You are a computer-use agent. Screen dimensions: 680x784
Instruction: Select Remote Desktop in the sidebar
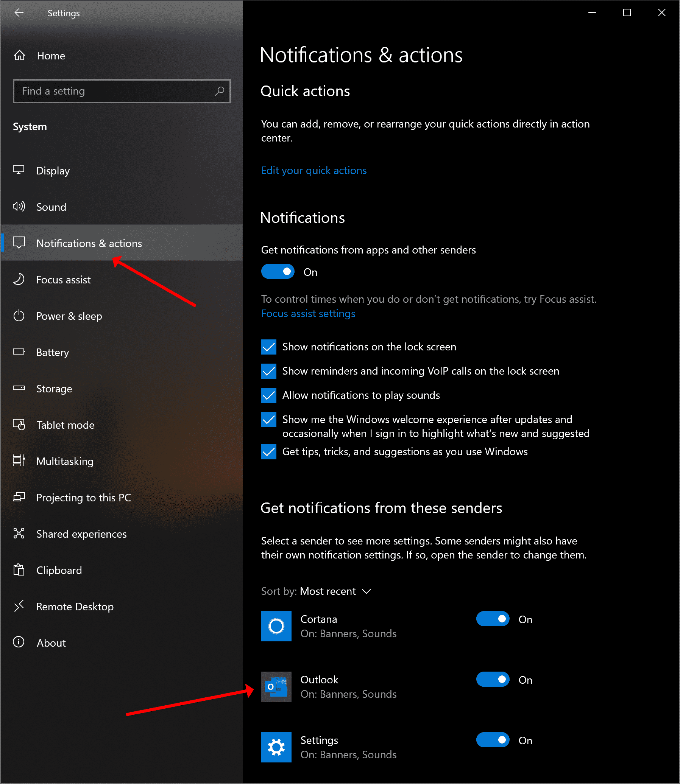coord(122,607)
